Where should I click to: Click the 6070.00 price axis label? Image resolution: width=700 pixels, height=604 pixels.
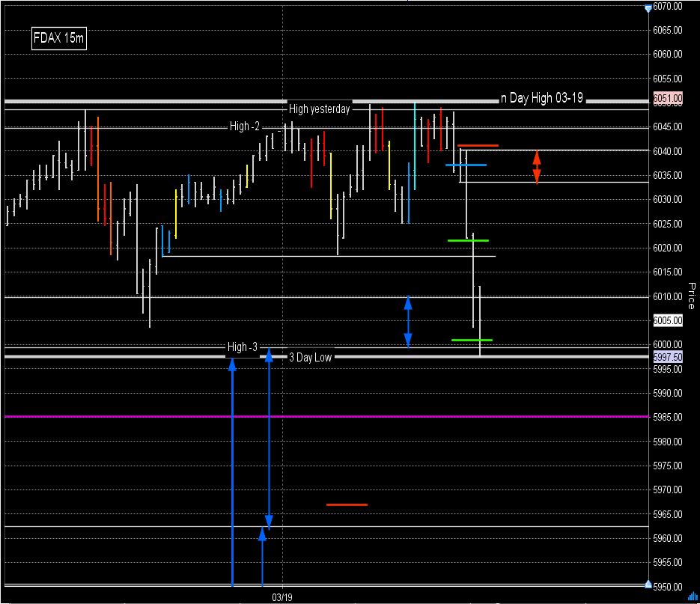[668, 6]
